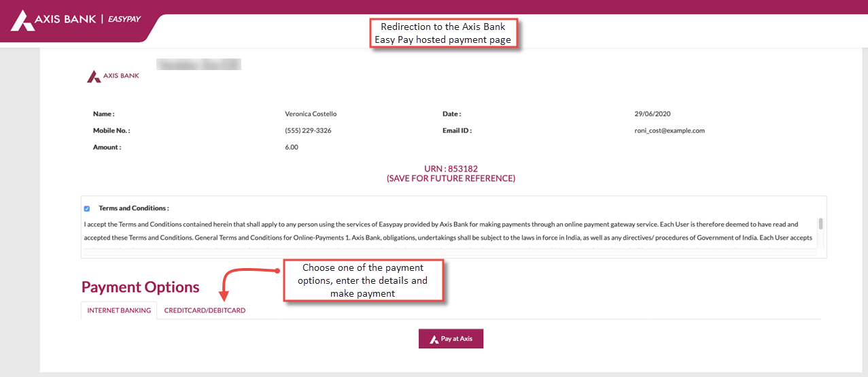Click the Axis icon on Pay button

coord(433,338)
